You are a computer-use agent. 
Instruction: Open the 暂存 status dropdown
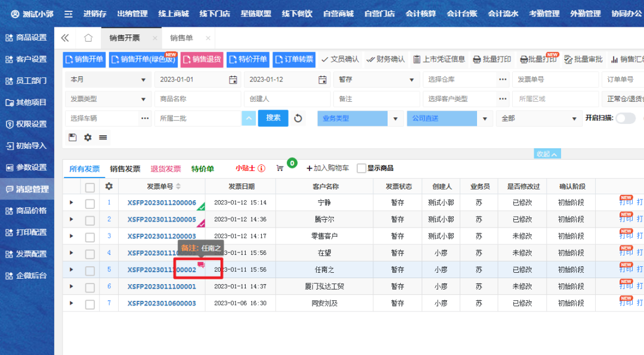point(377,80)
